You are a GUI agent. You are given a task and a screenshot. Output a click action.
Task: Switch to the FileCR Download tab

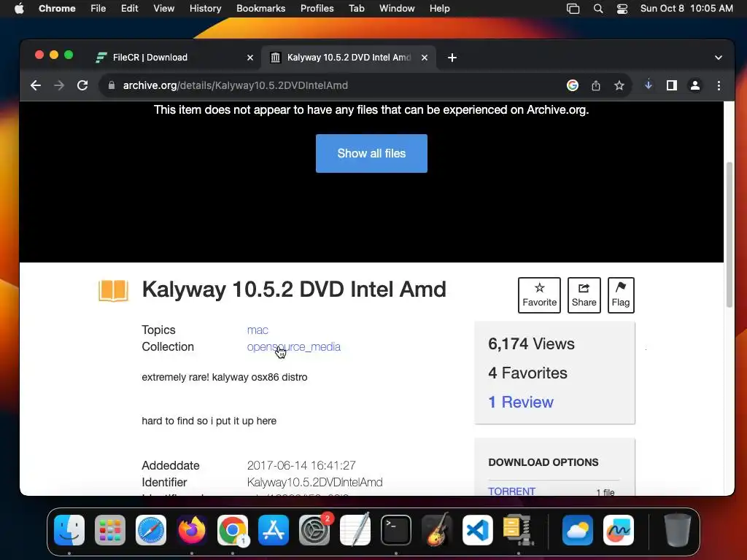coord(175,58)
